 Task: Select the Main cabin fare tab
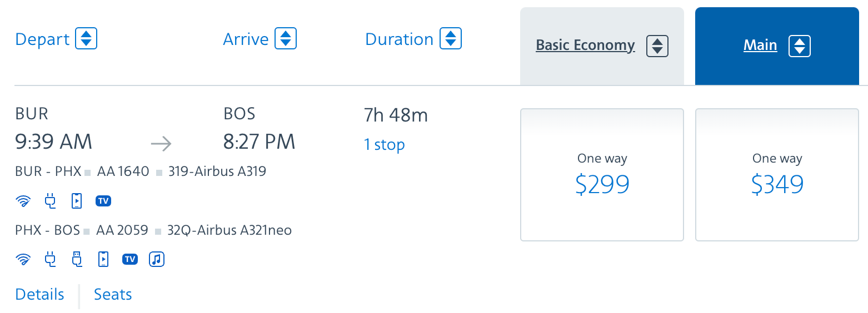point(760,46)
